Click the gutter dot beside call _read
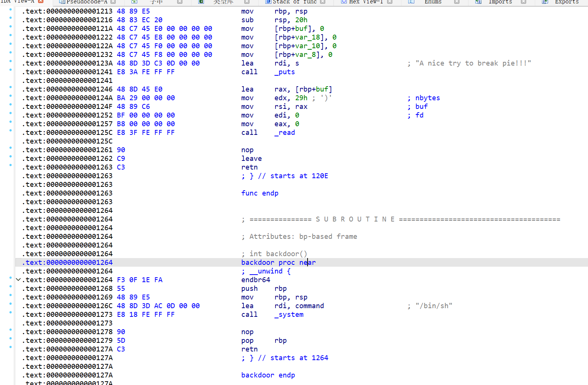Screen dimensions: 588x385 11,131
